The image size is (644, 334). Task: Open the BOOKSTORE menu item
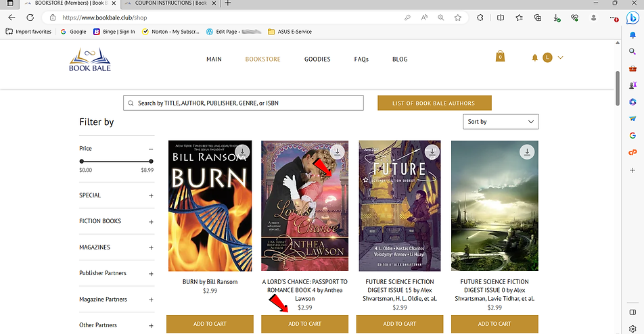point(263,59)
